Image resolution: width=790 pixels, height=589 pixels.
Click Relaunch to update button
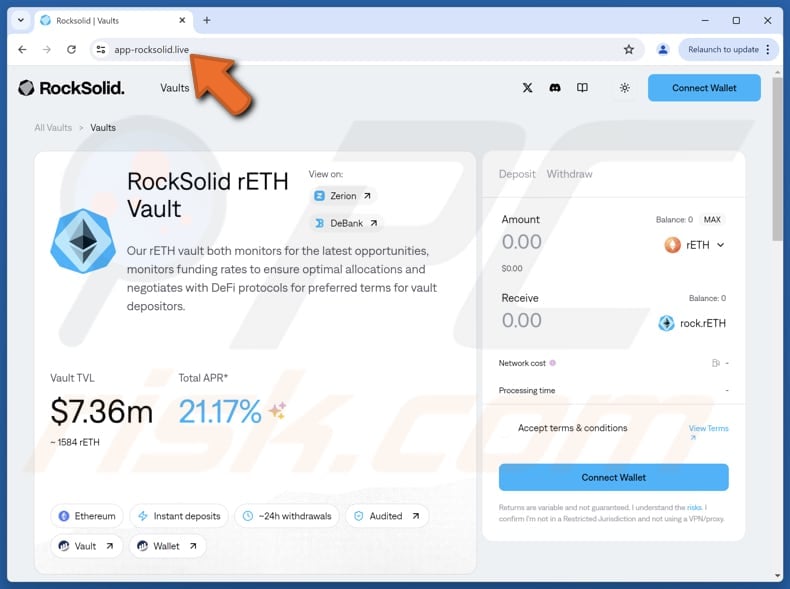(x=723, y=49)
